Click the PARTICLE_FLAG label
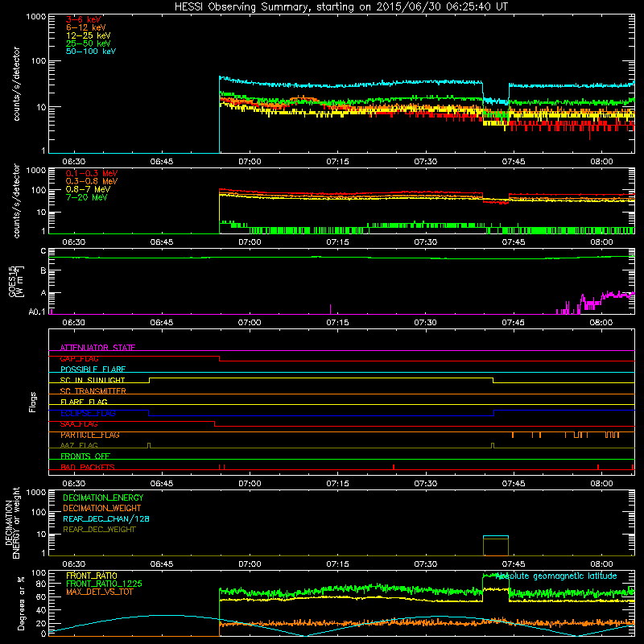The width and height of the screenshot is (644, 644). click(x=90, y=435)
